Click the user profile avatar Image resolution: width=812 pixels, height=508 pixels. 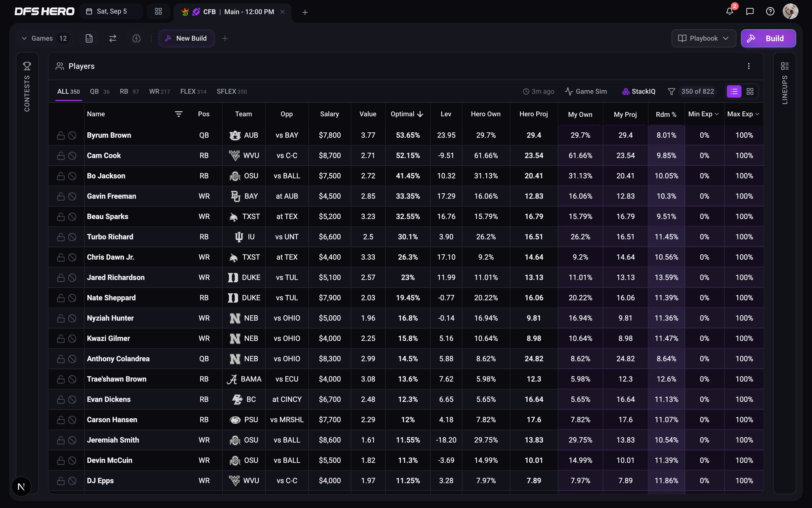click(790, 11)
